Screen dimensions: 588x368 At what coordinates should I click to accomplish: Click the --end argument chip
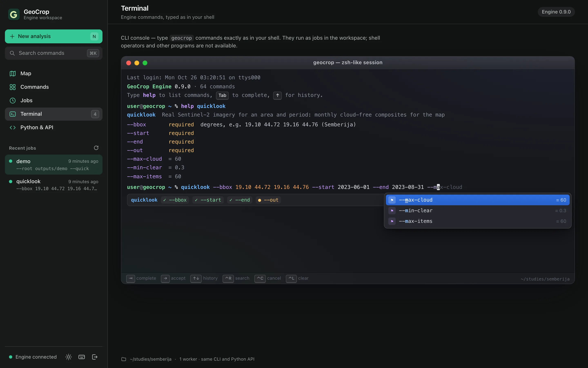239,200
